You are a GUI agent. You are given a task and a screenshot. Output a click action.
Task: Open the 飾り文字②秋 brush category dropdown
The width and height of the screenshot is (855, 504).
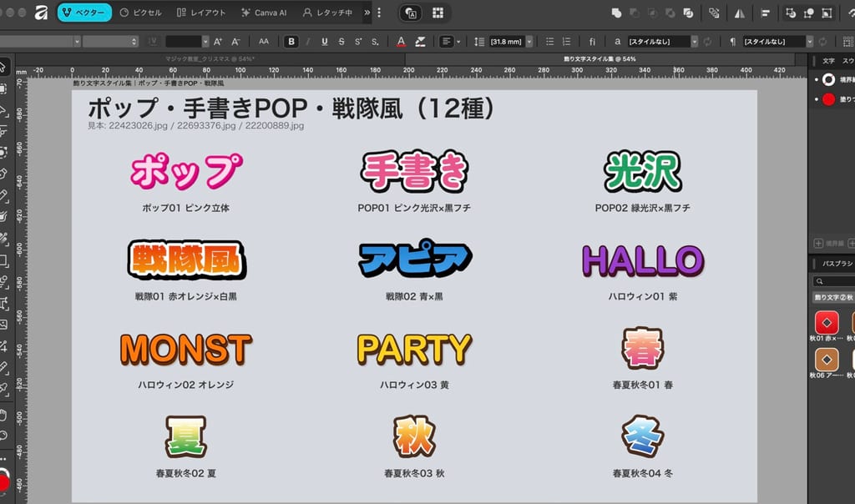click(833, 298)
